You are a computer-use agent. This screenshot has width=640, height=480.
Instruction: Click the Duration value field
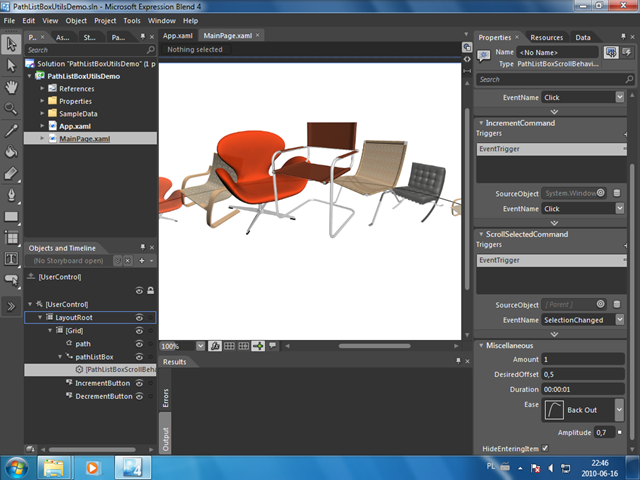[583, 389]
